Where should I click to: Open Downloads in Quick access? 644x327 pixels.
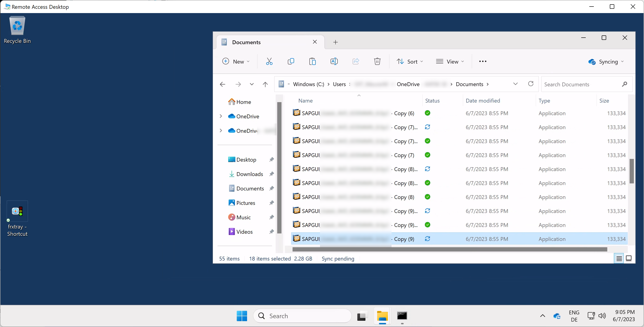click(x=245, y=174)
